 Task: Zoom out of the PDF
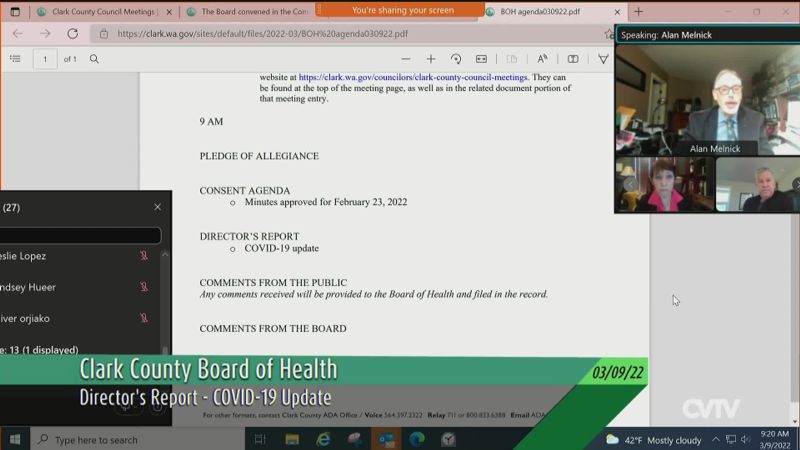[x=406, y=59]
